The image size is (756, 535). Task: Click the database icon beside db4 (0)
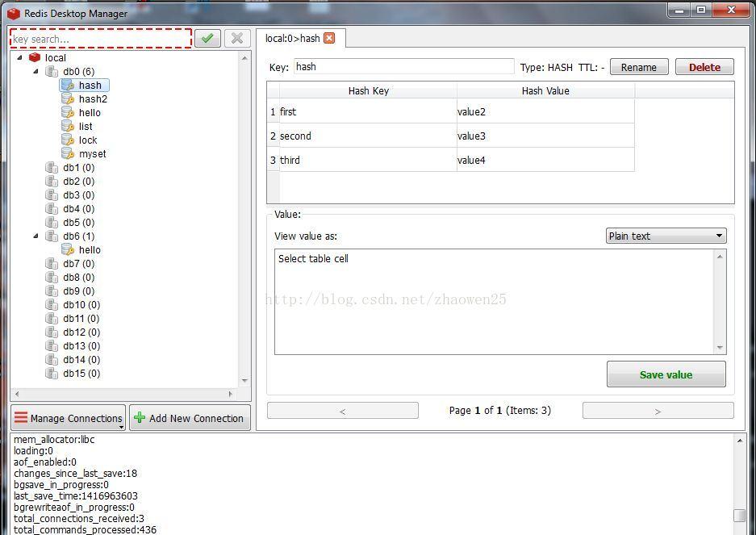52,209
